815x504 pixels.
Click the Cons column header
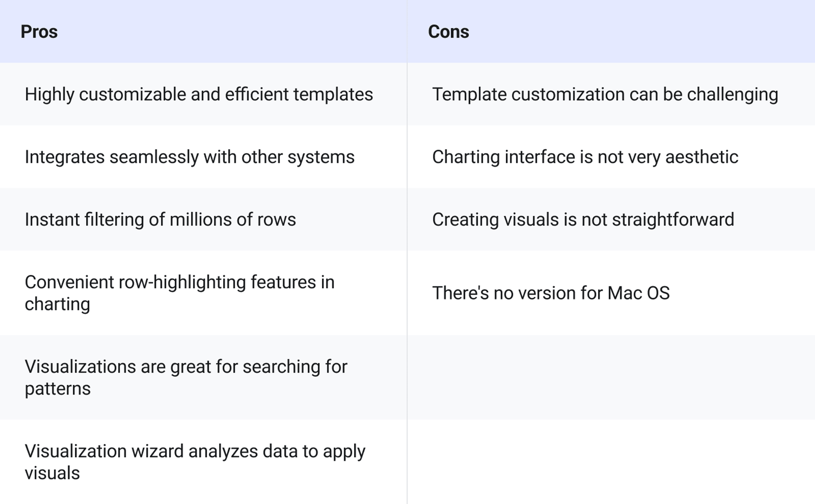(x=448, y=32)
